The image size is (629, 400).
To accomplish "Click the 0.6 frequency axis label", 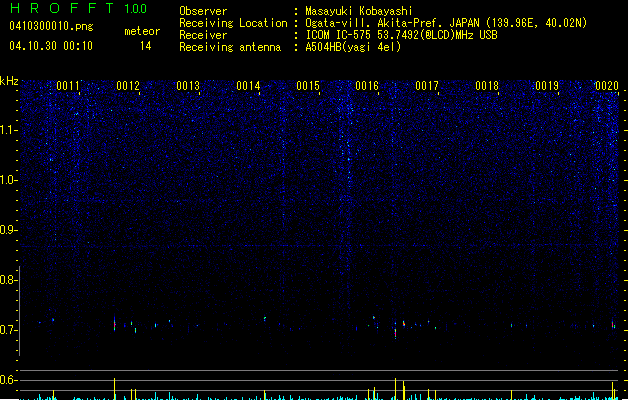I will [x=9, y=380].
